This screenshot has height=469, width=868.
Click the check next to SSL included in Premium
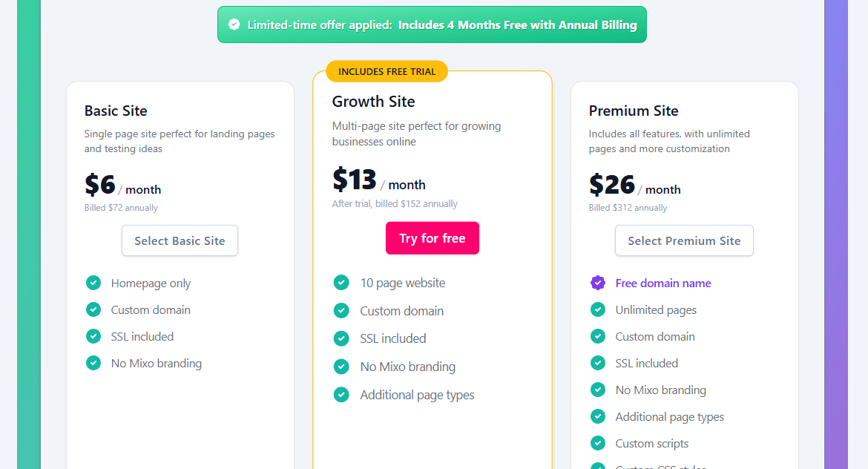(597, 363)
